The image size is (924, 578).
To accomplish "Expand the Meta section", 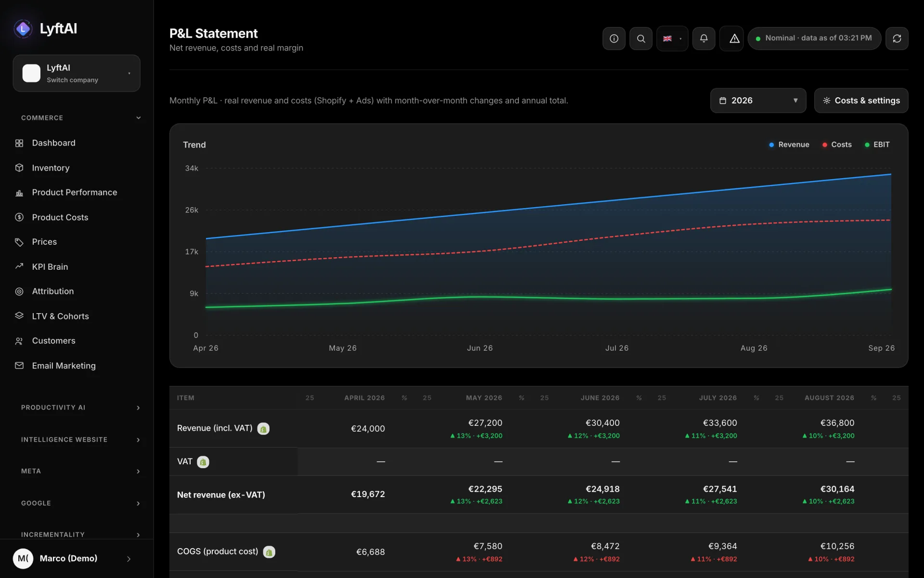I will pyautogui.click(x=81, y=471).
